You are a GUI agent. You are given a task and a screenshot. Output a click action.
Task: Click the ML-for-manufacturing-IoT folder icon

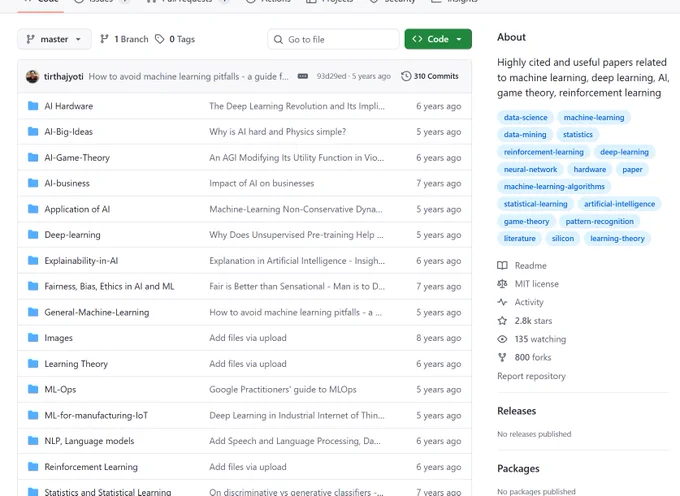pos(33,415)
